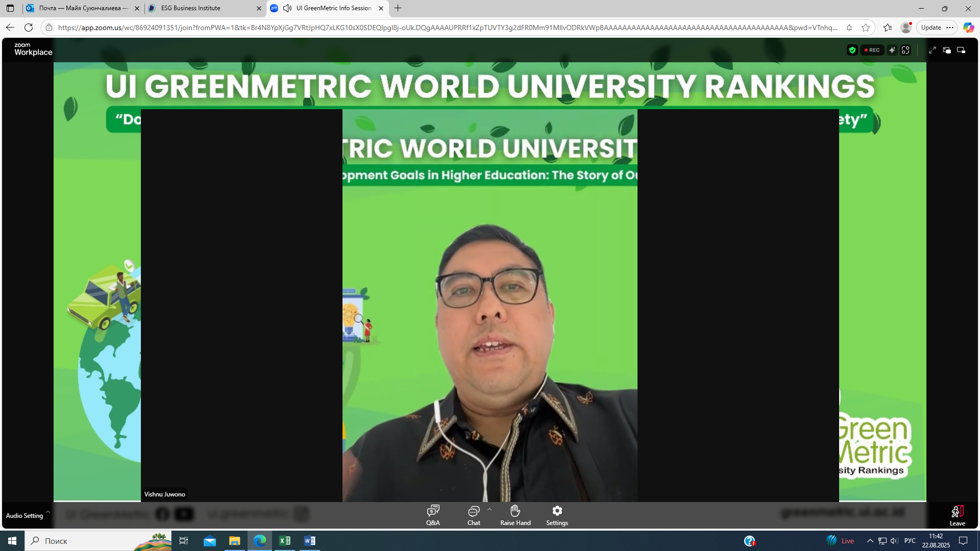Close the Почта browser tab
The width and height of the screenshot is (980, 551).
137,8
